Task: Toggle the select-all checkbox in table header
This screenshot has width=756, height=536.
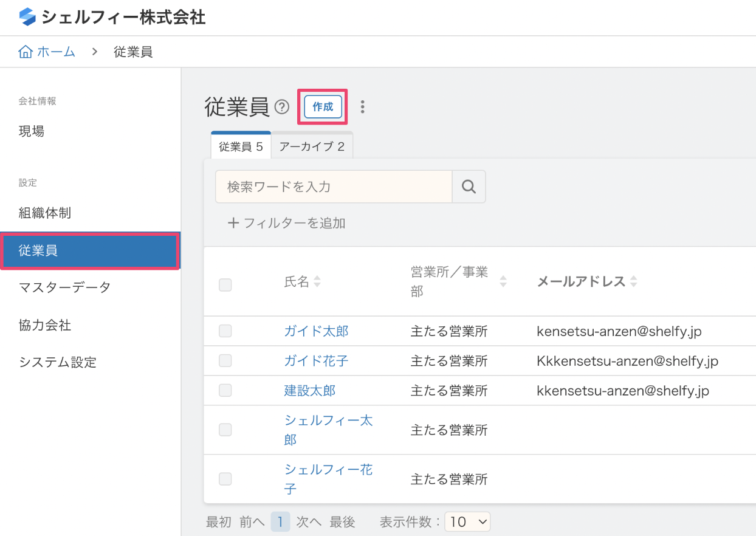Action: tap(225, 284)
